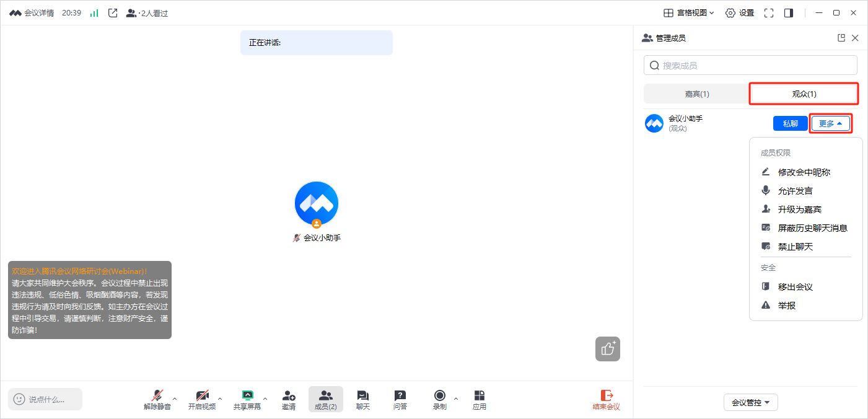868x419 pixels.
Task: Expand the 宫格视图 view dropdown
Action: coord(689,12)
